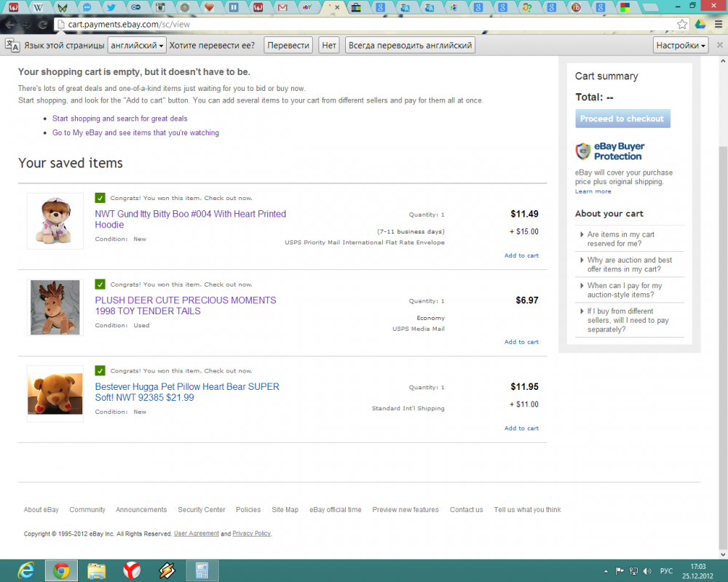Click the plush deer thumbnail
The image size is (728, 582).
(x=55, y=307)
